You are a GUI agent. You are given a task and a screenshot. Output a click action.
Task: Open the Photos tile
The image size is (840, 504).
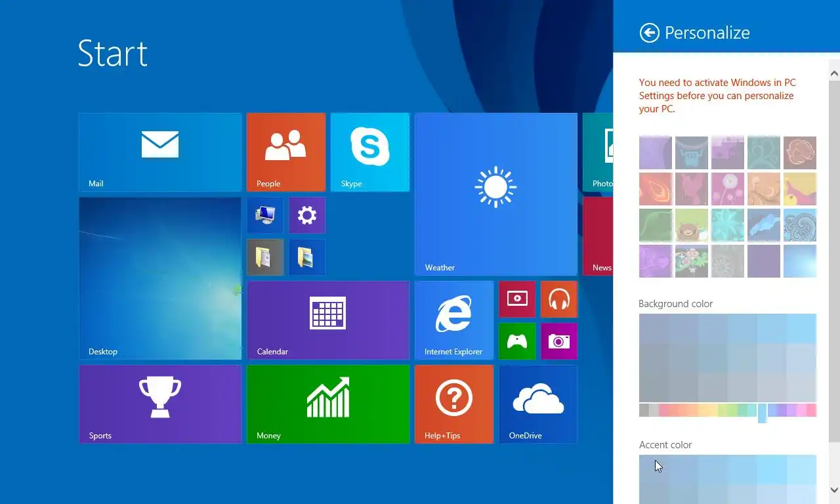598,152
